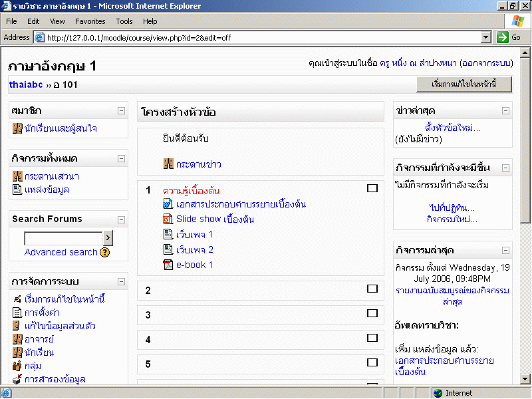
Task: Click the forum icon beside กระดานข่าว
Action: 168,164
